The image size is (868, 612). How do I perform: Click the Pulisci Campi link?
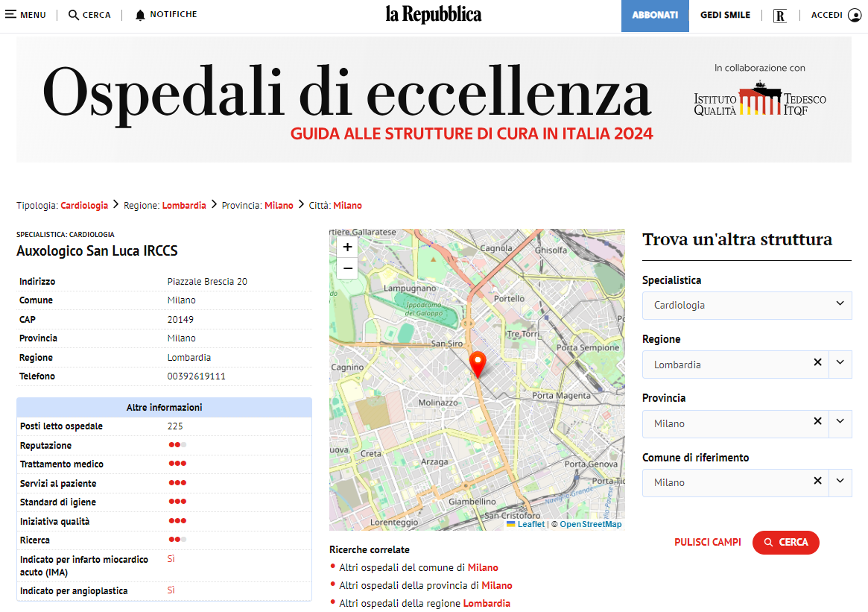[x=707, y=543]
